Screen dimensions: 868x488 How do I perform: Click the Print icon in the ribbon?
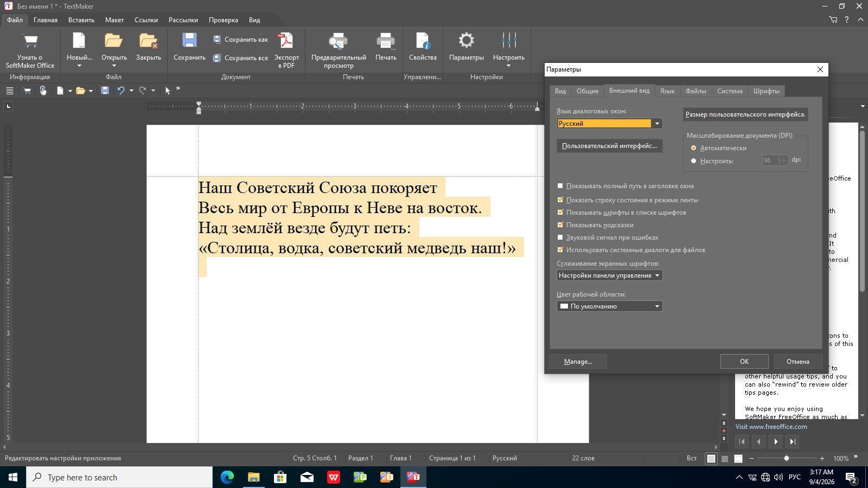pos(386,41)
